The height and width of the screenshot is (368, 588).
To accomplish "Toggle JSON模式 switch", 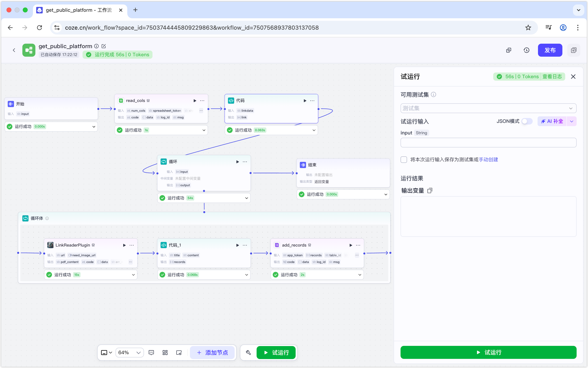I will point(527,121).
